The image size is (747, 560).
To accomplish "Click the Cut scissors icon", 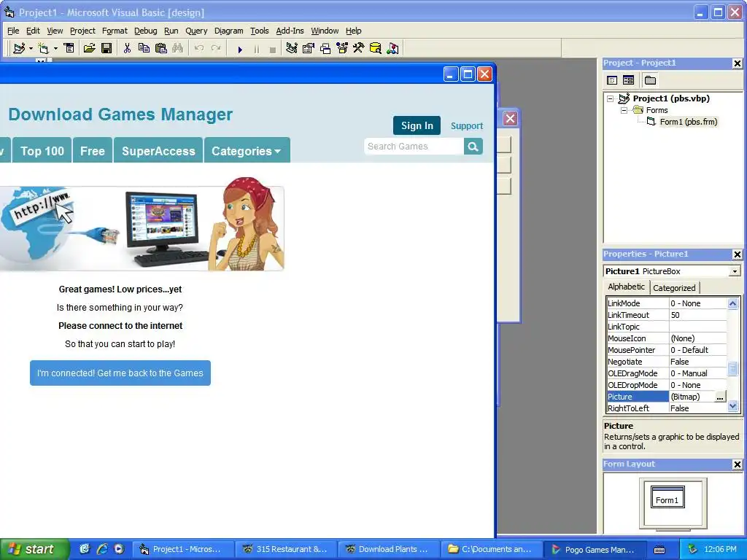I will pyautogui.click(x=127, y=48).
